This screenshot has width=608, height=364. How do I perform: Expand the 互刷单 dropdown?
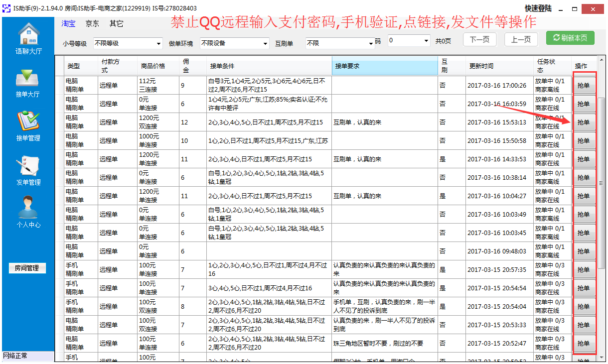tap(340, 43)
